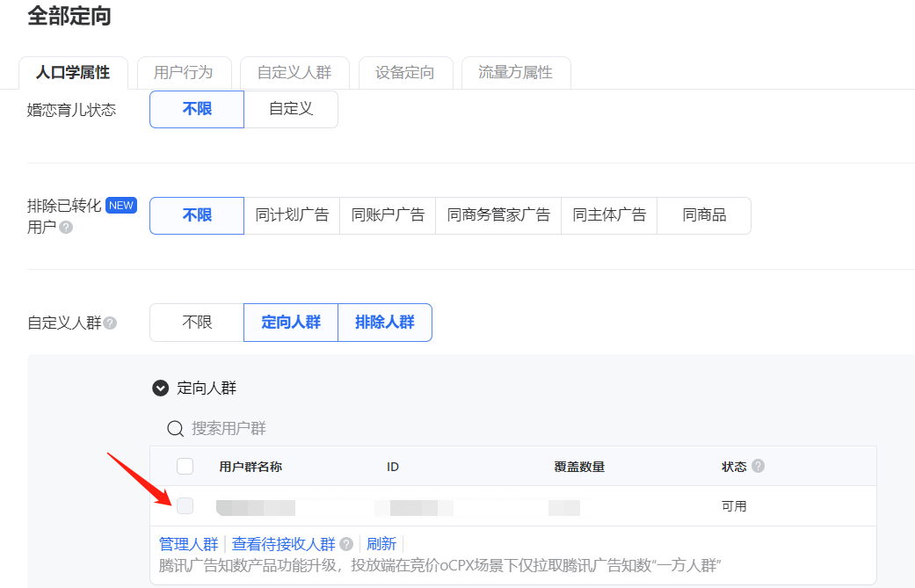
Task: Open the 查看待接收人群 link
Action: (284, 544)
